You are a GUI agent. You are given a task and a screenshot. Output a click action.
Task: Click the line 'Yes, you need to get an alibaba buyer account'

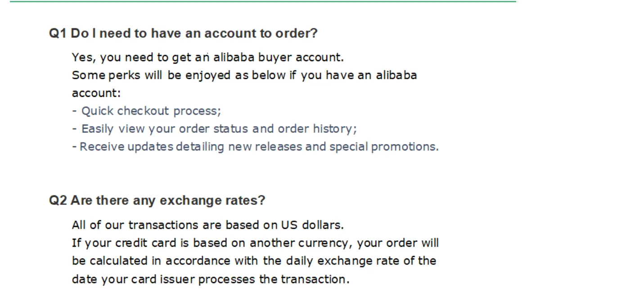(x=207, y=58)
